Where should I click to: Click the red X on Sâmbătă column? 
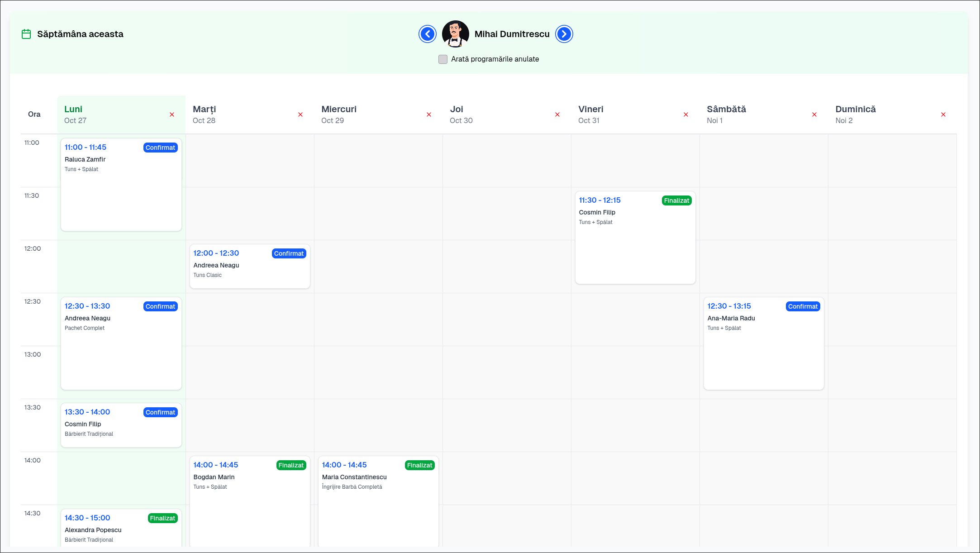point(814,114)
